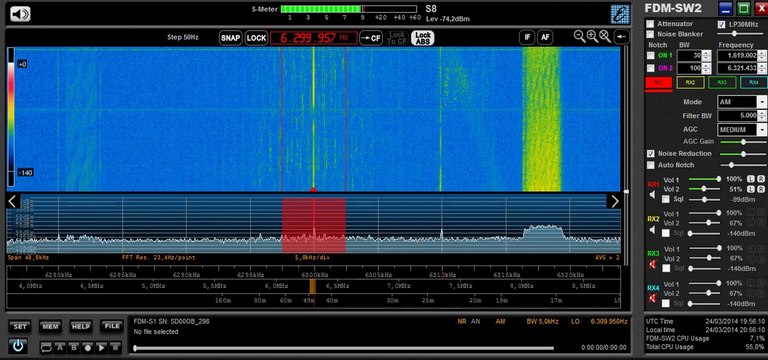Enable RX1 Sql squelch checkbox
The width and height of the screenshot is (768, 360).
665,199
